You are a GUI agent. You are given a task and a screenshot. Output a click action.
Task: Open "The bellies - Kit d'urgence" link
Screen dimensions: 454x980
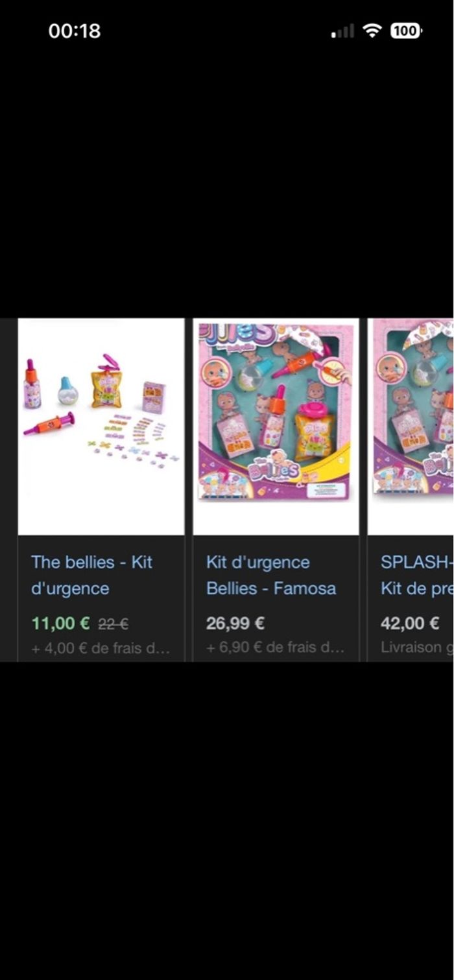[91, 576]
